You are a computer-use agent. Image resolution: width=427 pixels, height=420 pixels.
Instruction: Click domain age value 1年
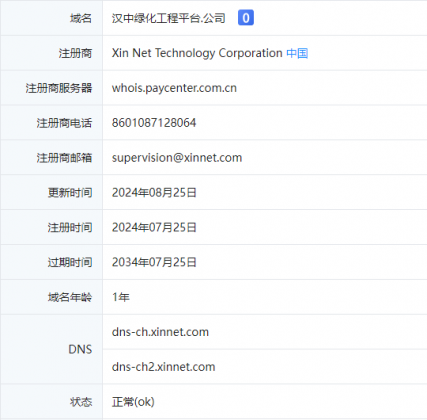[x=121, y=297]
